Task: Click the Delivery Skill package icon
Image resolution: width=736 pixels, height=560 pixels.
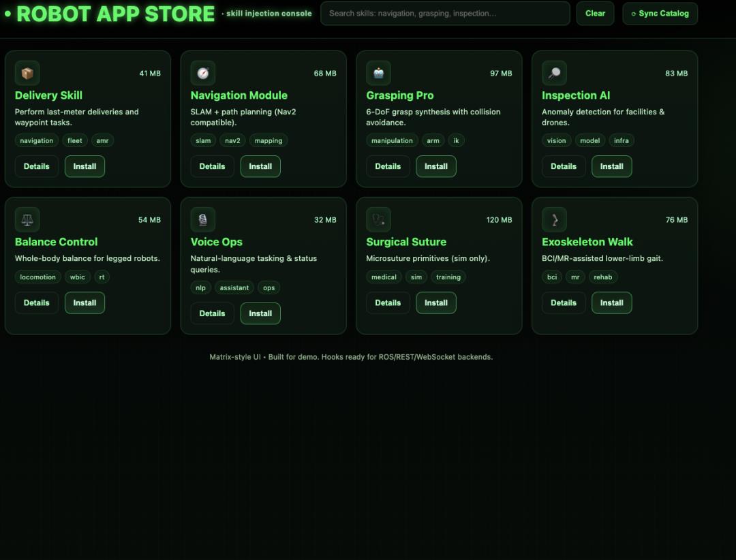Action: coord(27,72)
